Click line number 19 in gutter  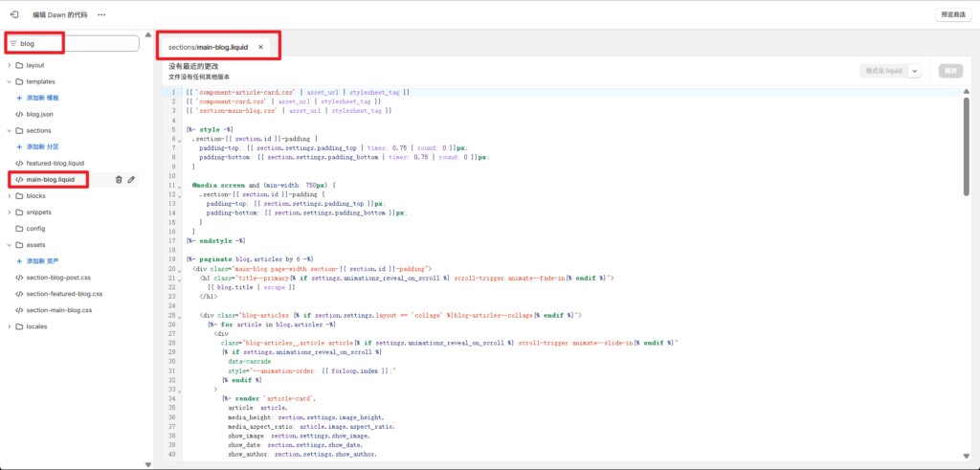pyautogui.click(x=172, y=258)
